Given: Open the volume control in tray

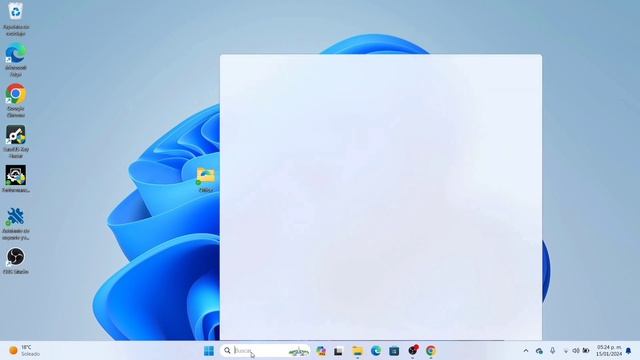Looking at the screenshot, I should (x=576, y=351).
